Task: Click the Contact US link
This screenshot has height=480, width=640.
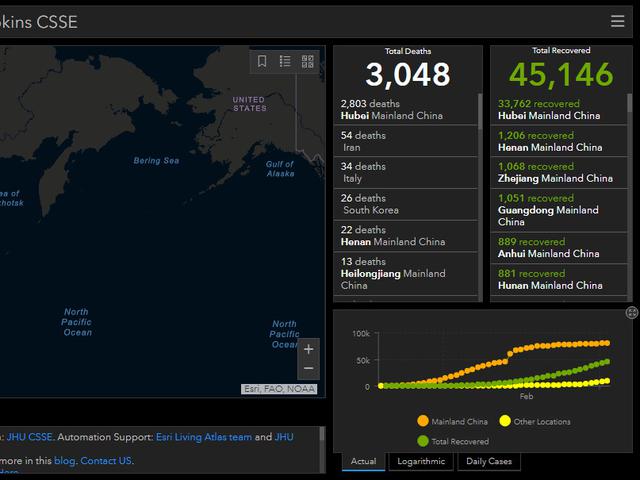Action: click(105, 461)
